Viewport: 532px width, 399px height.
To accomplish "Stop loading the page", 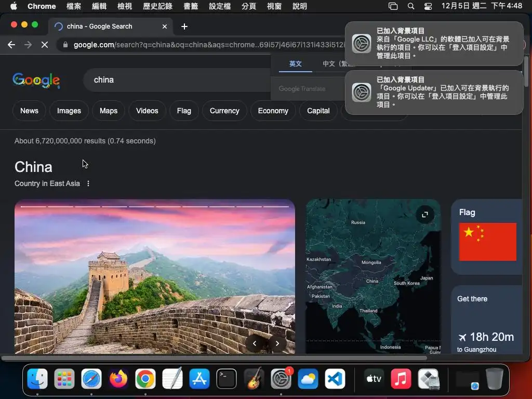I will click(45, 45).
